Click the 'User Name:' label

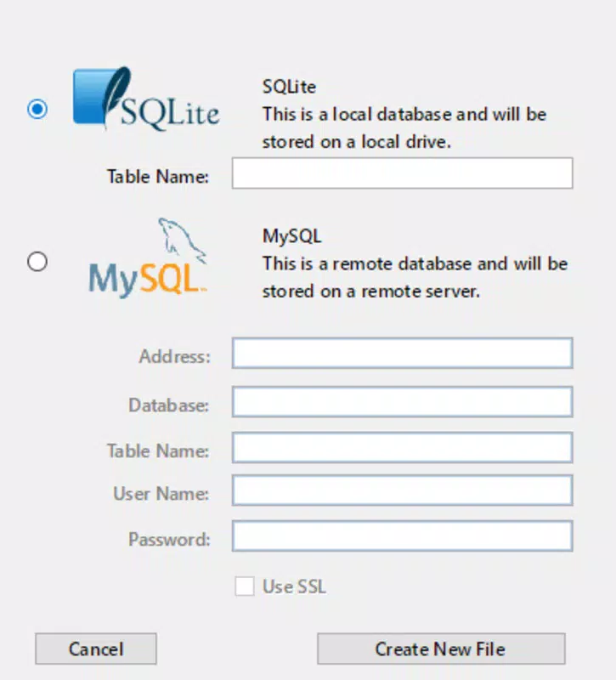[x=161, y=494]
